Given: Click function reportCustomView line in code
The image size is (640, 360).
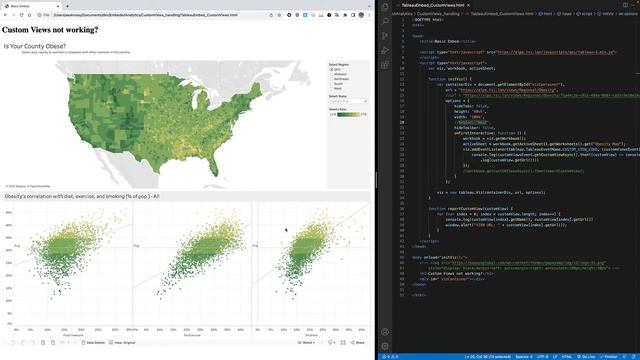Looking at the screenshot, I should [470, 209].
